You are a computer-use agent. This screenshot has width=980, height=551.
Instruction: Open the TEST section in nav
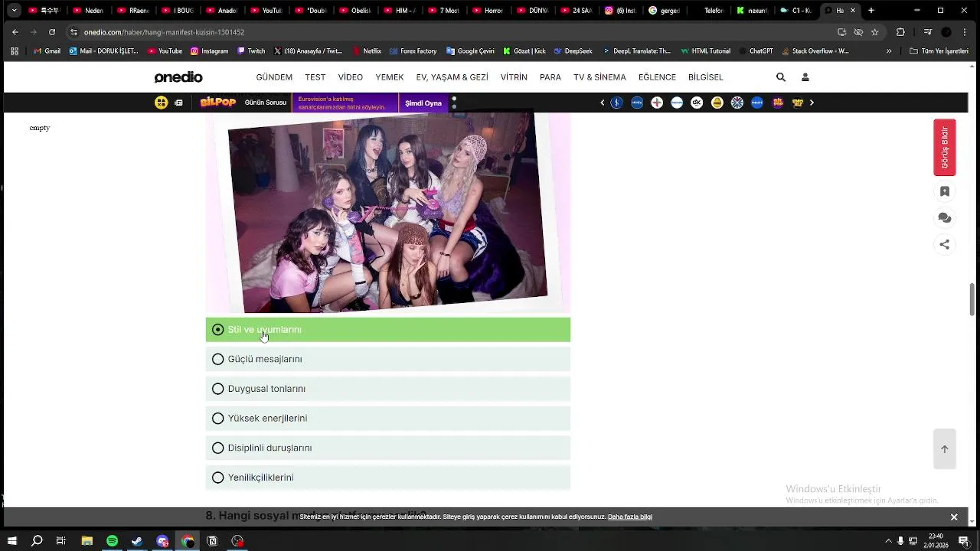[315, 77]
